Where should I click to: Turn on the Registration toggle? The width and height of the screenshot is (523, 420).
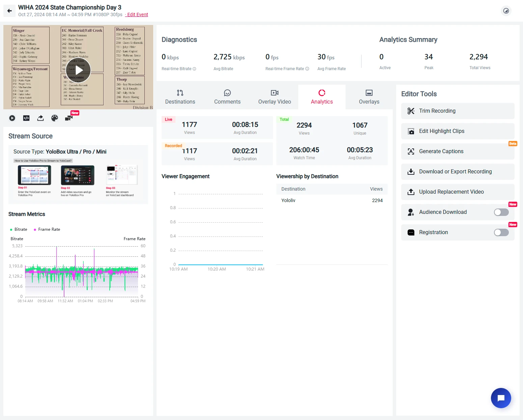click(x=501, y=232)
